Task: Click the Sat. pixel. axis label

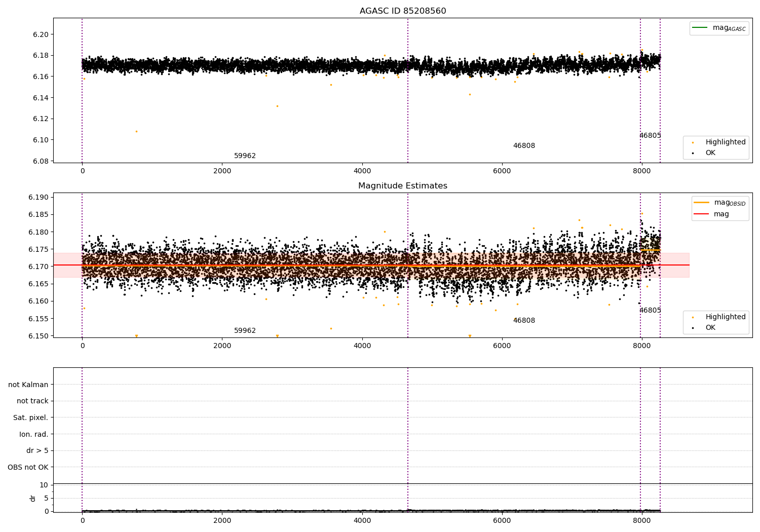Action: 31,418
